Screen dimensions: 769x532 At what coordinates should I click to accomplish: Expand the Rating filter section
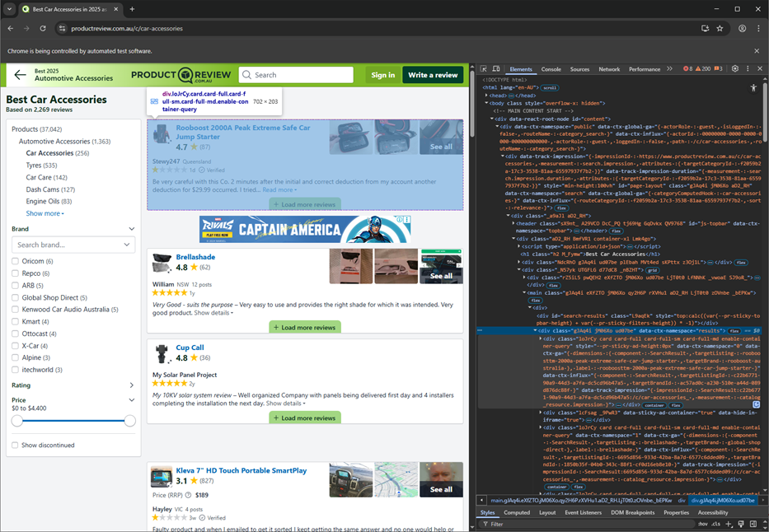click(x=131, y=385)
